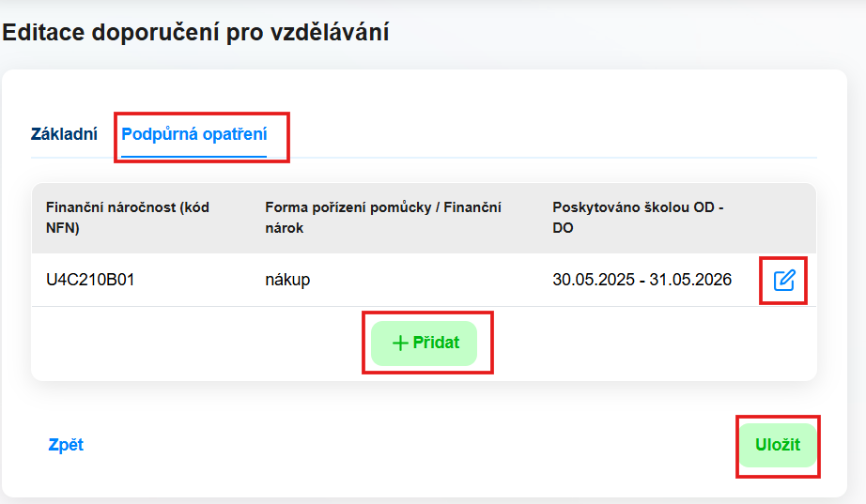The width and height of the screenshot is (866, 504).
Task: Add a new support measure with Přidat
Action: point(425,343)
